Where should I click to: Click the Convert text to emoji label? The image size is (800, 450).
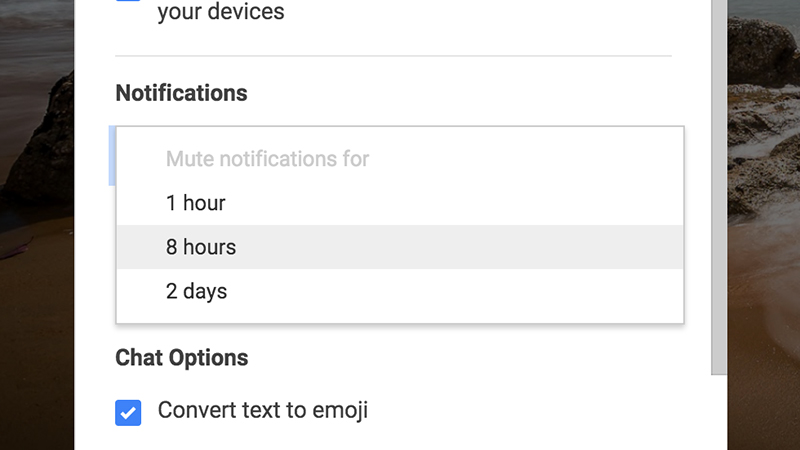(263, 410)
